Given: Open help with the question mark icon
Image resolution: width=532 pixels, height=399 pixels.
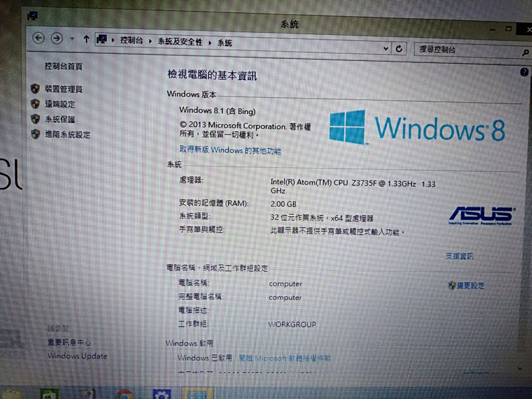Looking at the screenshot, I should [x=524, y=72].
